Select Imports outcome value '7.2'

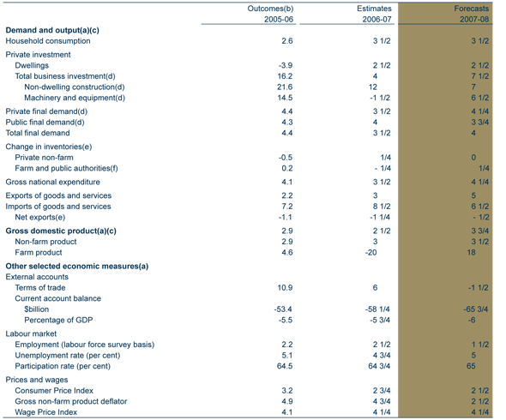287,207
